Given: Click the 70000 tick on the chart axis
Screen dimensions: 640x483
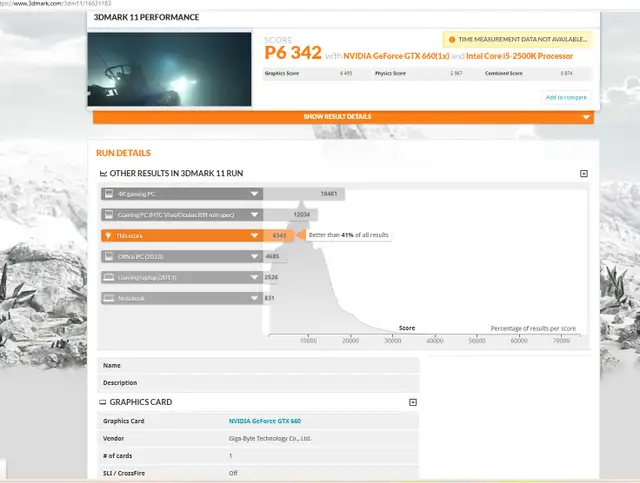Looking at the screenshot, I should [x=561, y=341].
